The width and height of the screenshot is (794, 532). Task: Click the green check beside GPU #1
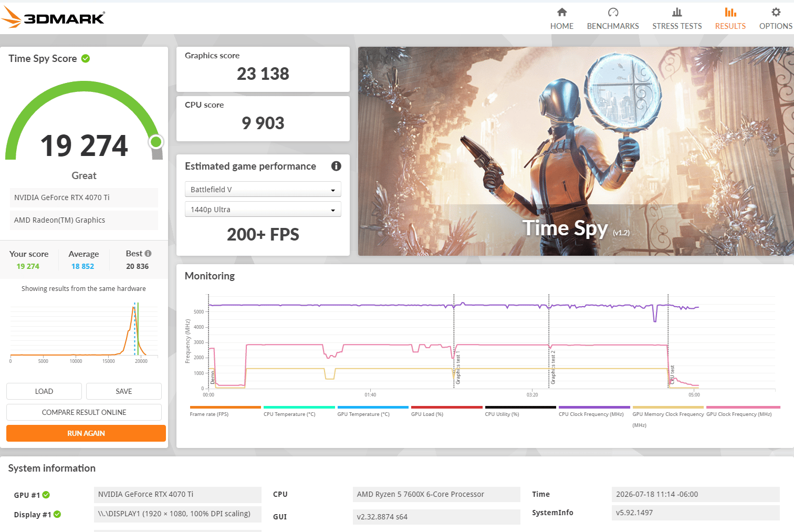pyautogui.click(x=46, y=495)
